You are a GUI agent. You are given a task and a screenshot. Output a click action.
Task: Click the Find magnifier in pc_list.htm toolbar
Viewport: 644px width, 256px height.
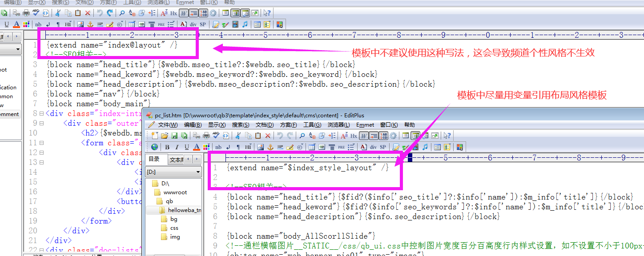point(302,136)
